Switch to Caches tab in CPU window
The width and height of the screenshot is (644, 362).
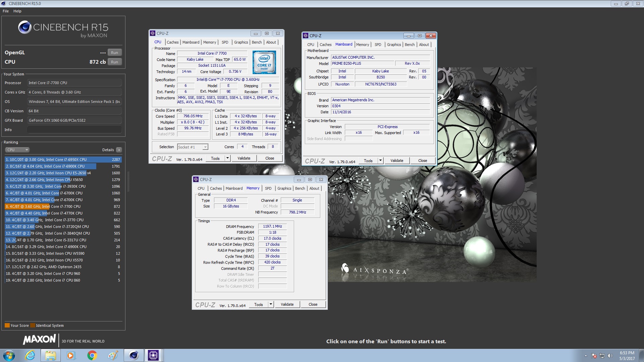point(173,42)
